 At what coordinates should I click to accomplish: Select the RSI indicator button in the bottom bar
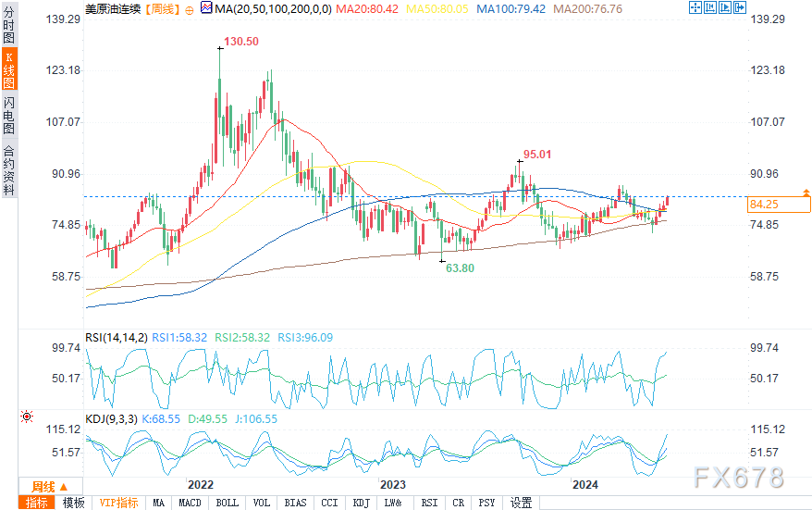pyautogui.click(x=429, y=503)
